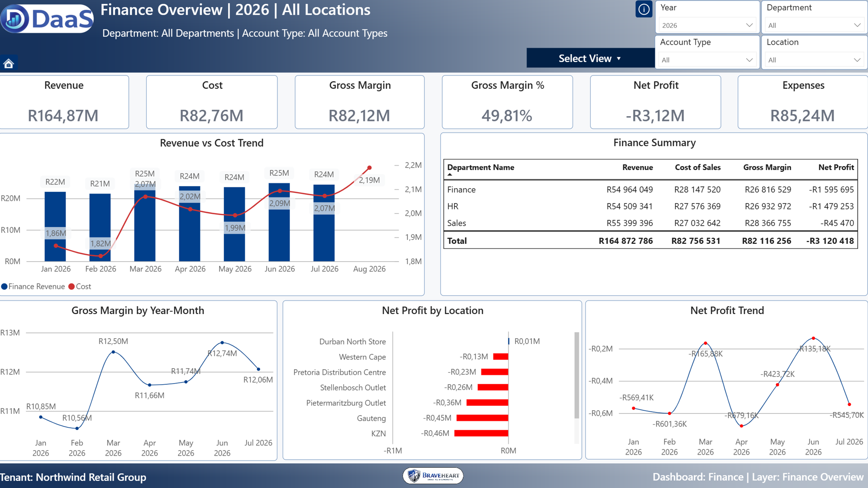
Task: Click the -R679,16K net profit point
Action: coord(741,426)
